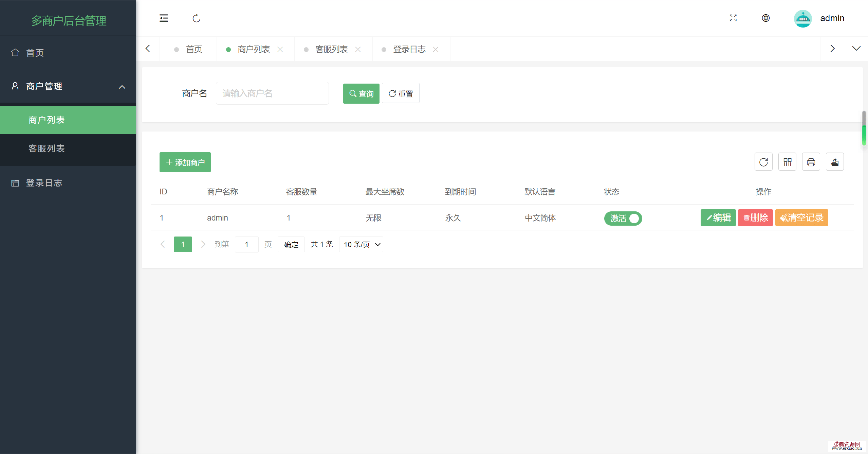This screenshot has height=454, width=868.
Task: Open the column filter grid icon
Action: pyautogui.click(x=787, y=162)
